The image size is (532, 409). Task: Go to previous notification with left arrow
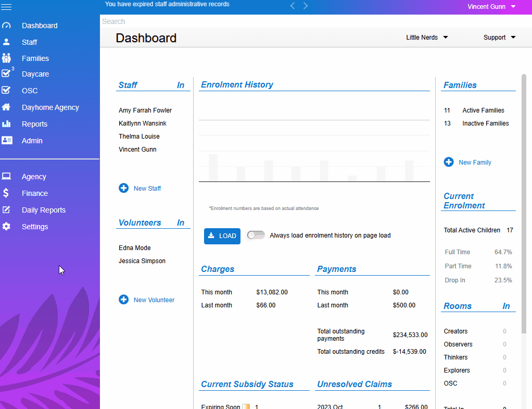[x=293, y=6]
